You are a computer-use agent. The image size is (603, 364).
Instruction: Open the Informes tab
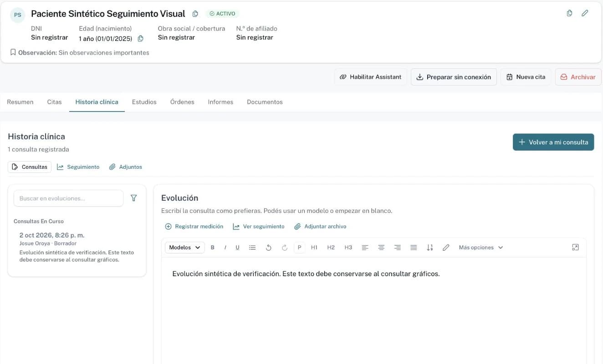pyautogui.click(x=220, y=102)
